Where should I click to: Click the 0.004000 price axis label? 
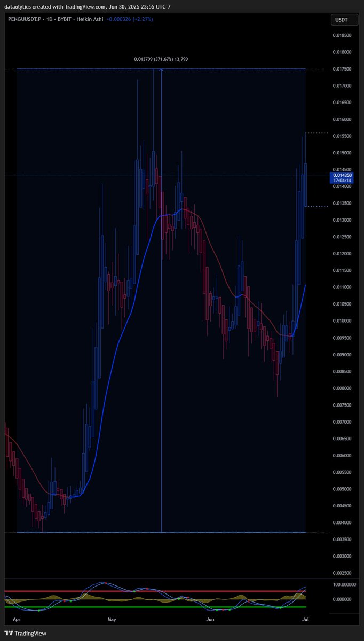click(x=342, y=522)
